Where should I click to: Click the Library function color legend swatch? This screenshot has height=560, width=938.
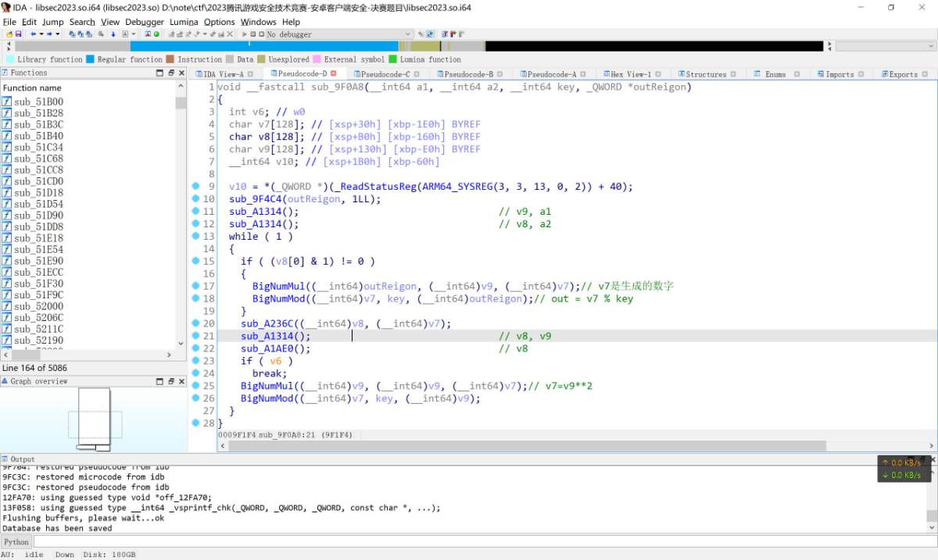point(10,59)
